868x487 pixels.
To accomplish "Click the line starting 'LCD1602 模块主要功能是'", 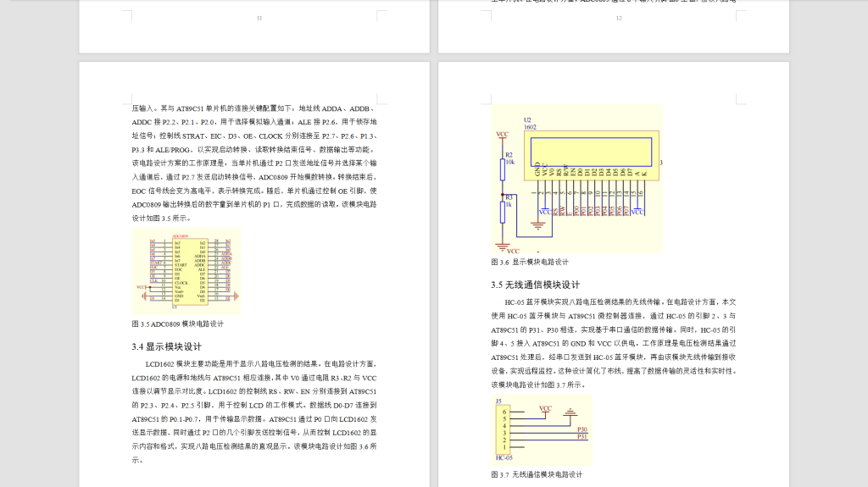I will pos(261,364).
